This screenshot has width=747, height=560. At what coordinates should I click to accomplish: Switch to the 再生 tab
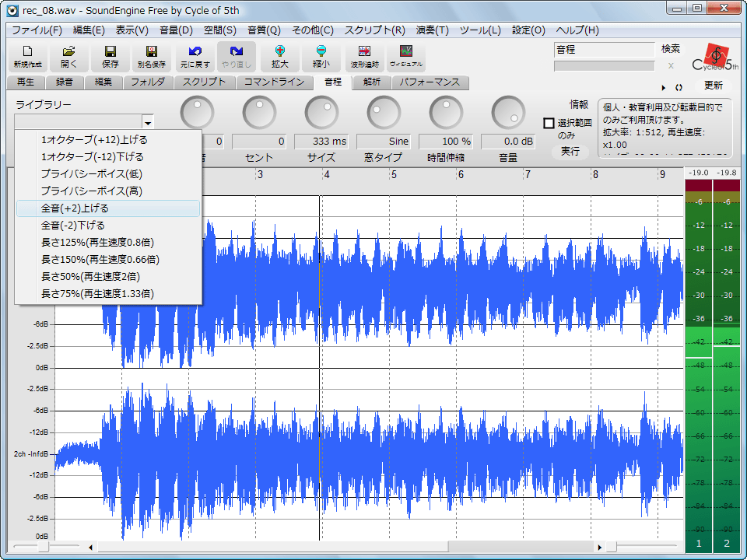(26, 82)
